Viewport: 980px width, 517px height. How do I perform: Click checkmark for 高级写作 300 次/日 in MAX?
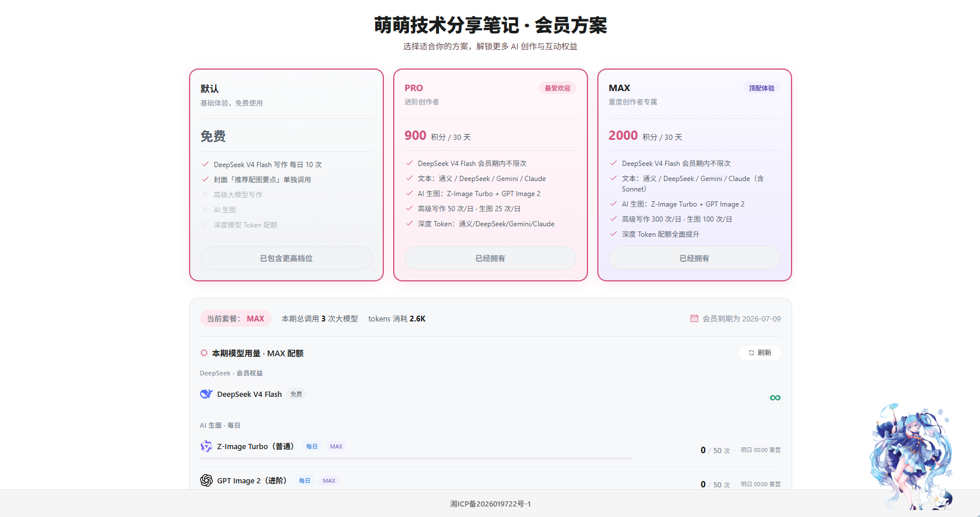pyautogui.click(x=613, y=219)
